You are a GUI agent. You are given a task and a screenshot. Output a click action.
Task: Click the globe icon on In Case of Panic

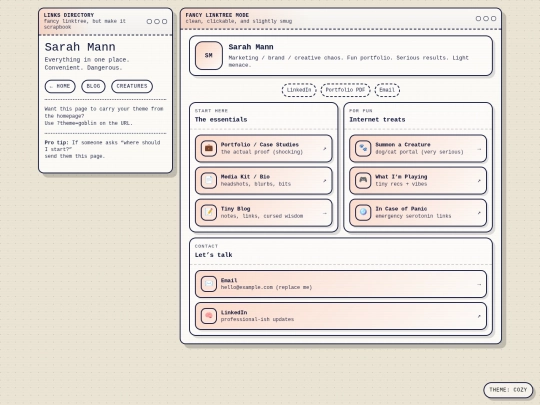coord(363,212)
